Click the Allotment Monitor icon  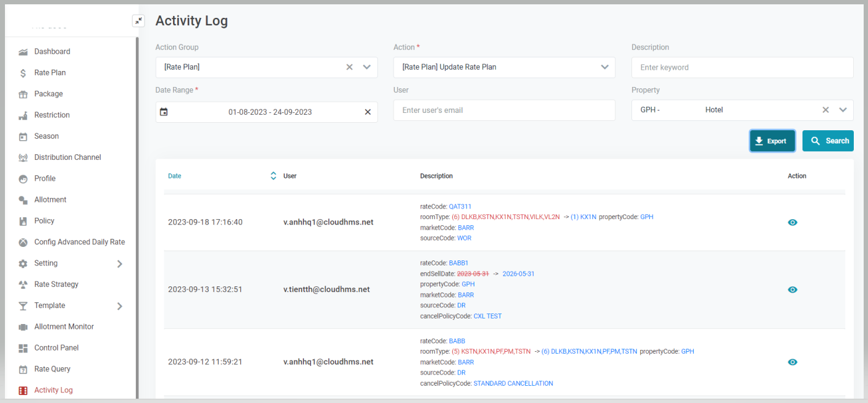(23, 327)
